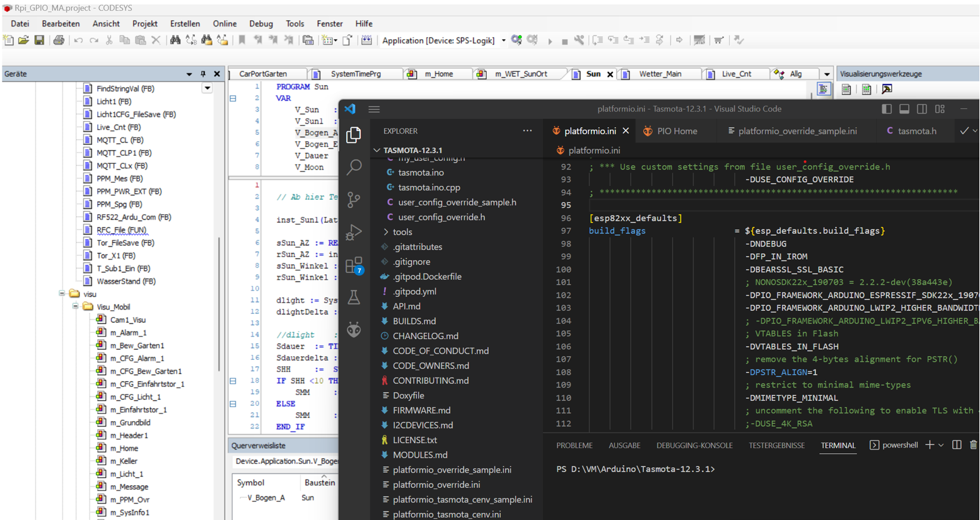980x520 pixels.
Task: Pin the Geräte panel with the pushpin
Action: [203, 74]
